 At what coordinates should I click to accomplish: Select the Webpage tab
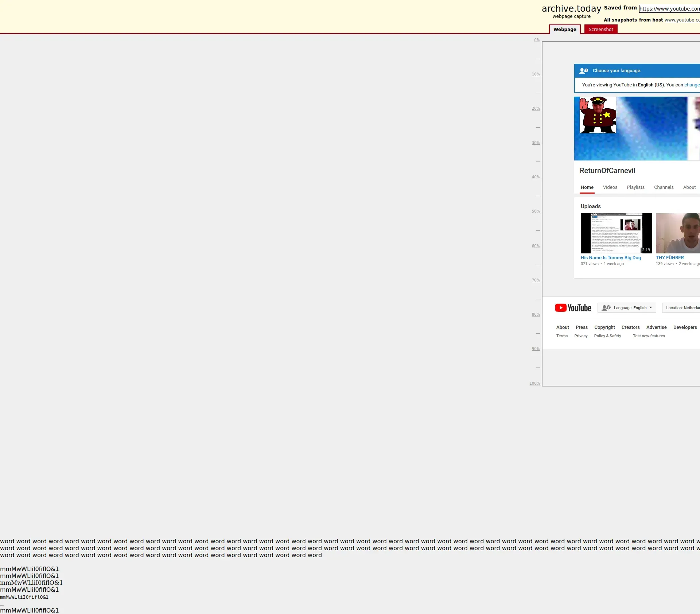tap(564, 29)
